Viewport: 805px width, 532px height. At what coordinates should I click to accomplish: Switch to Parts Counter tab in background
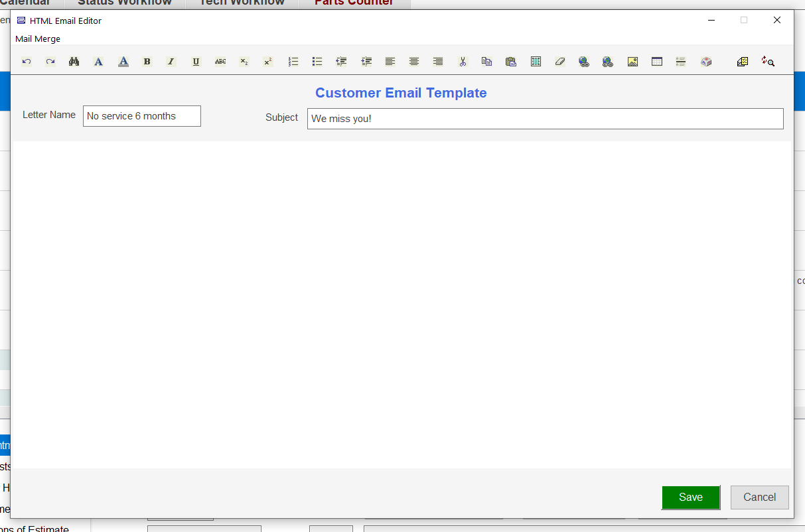(354, 3)
